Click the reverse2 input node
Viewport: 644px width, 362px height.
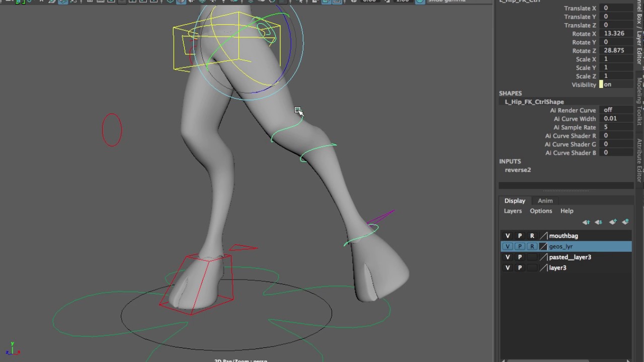(518, 170)
